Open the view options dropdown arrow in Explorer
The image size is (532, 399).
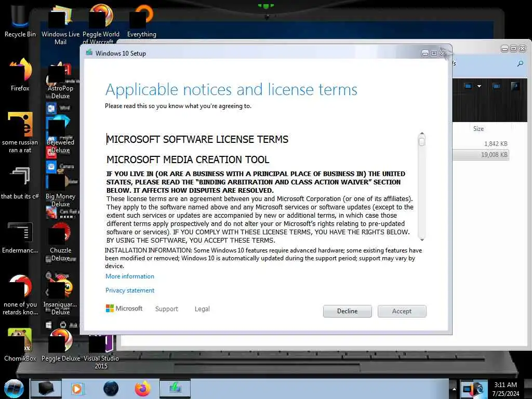(479, 86)
